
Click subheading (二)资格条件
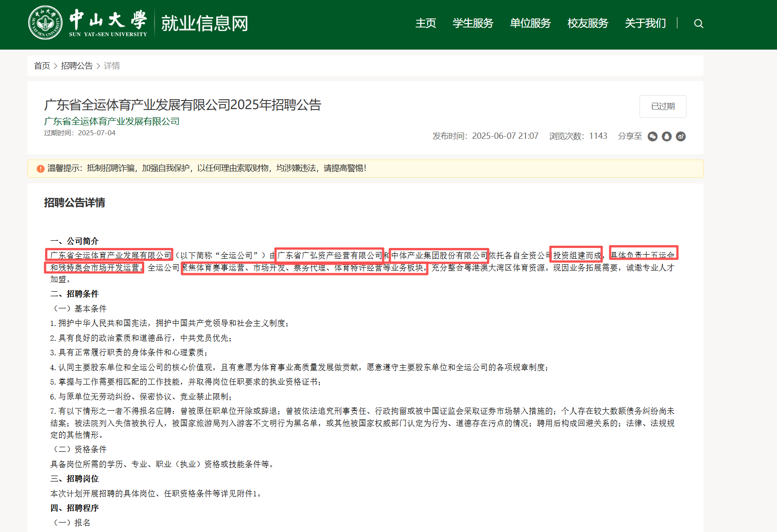(79, 449)
